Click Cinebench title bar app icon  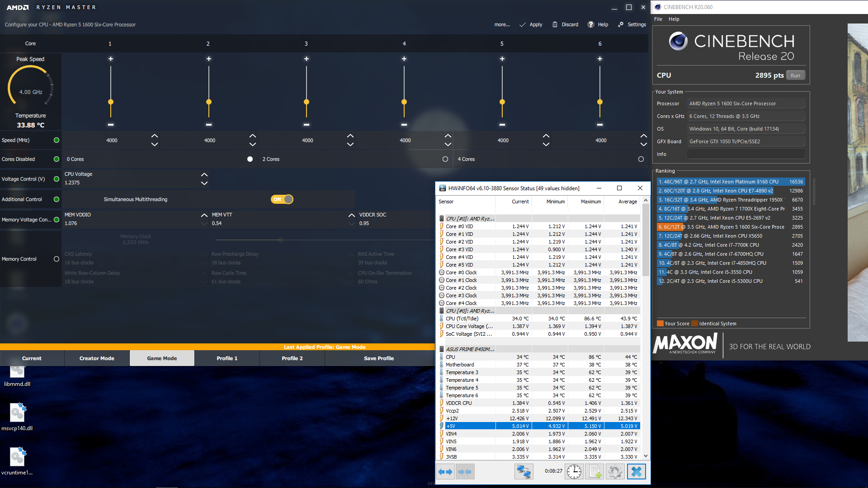click(658, 7)
